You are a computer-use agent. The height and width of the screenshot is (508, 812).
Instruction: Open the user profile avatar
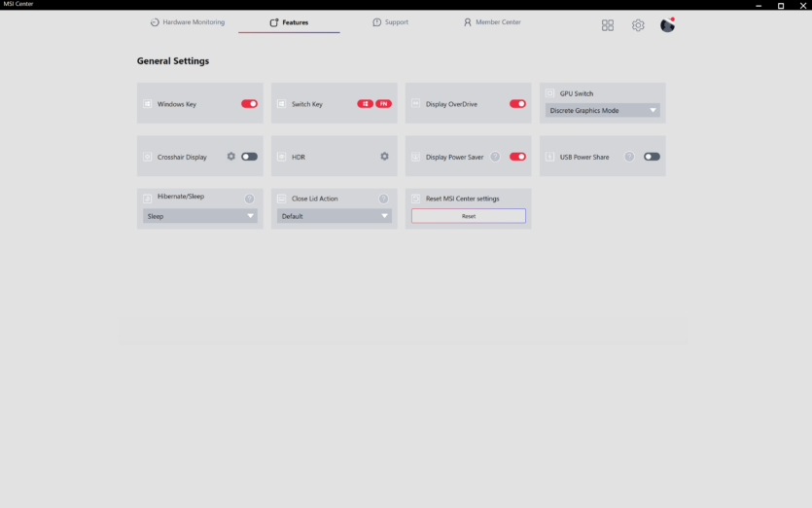point(667,25)
